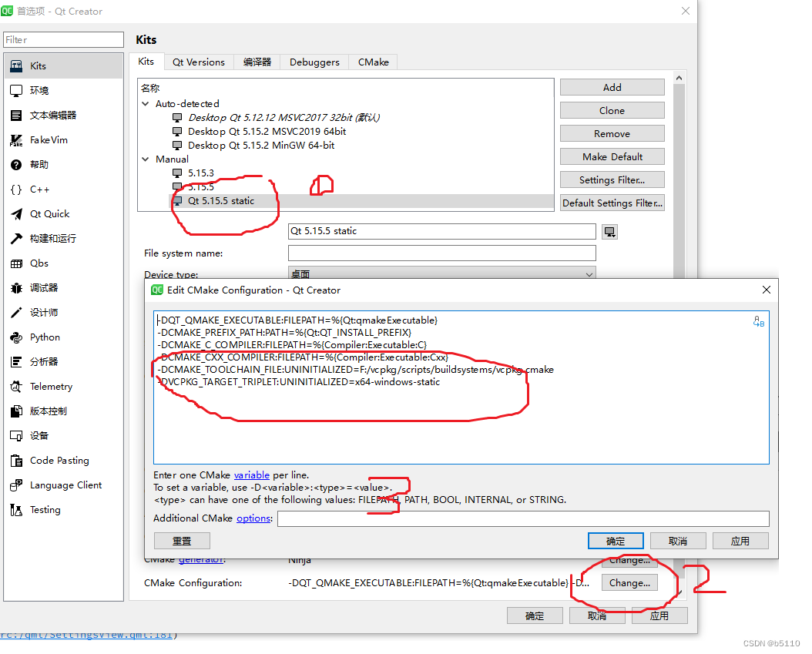The image size is (812, 654).
Task: Click the kit name field Qt 5.15.5 static
Action: point(441,231)
